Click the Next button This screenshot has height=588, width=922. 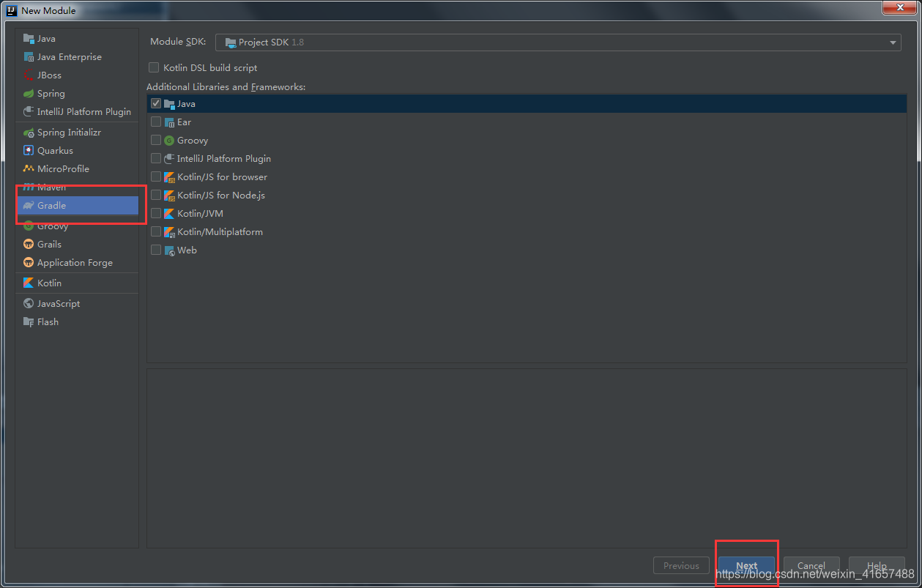click(x=746, y=566)
